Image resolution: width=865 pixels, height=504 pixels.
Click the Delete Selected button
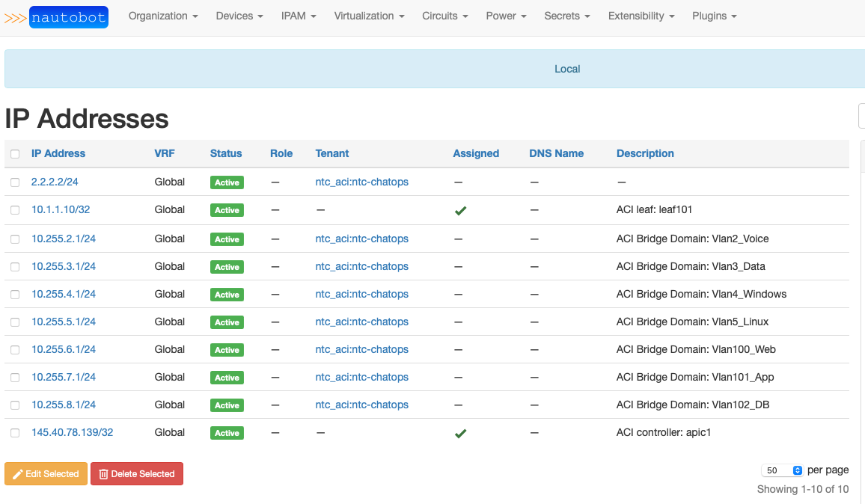(137, 473)
